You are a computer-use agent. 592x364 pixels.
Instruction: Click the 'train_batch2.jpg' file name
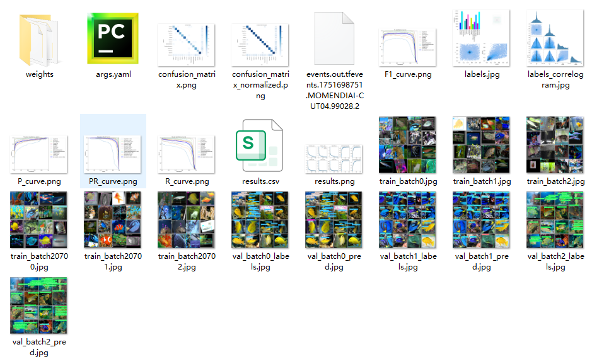(556, 181)
